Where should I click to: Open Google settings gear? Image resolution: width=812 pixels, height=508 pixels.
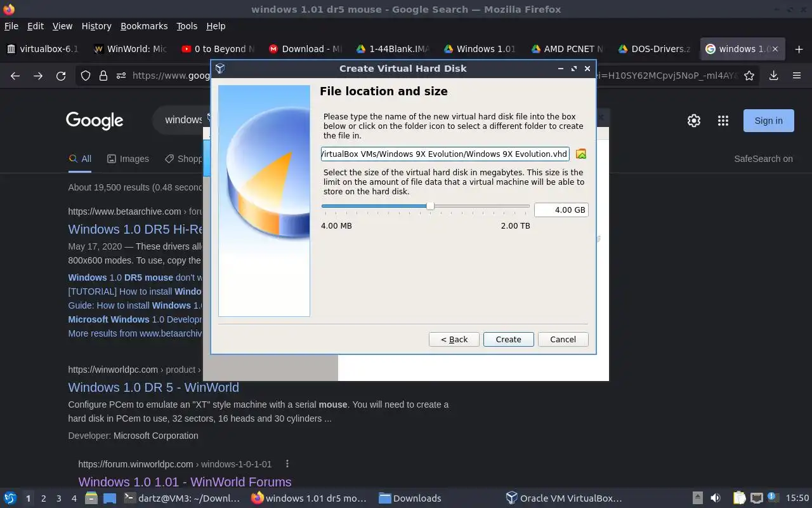tap(694, 121)
